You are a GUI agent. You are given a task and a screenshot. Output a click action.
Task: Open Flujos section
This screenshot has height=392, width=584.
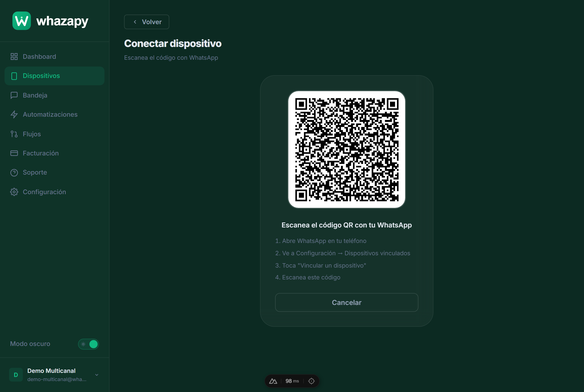[55, 134]
